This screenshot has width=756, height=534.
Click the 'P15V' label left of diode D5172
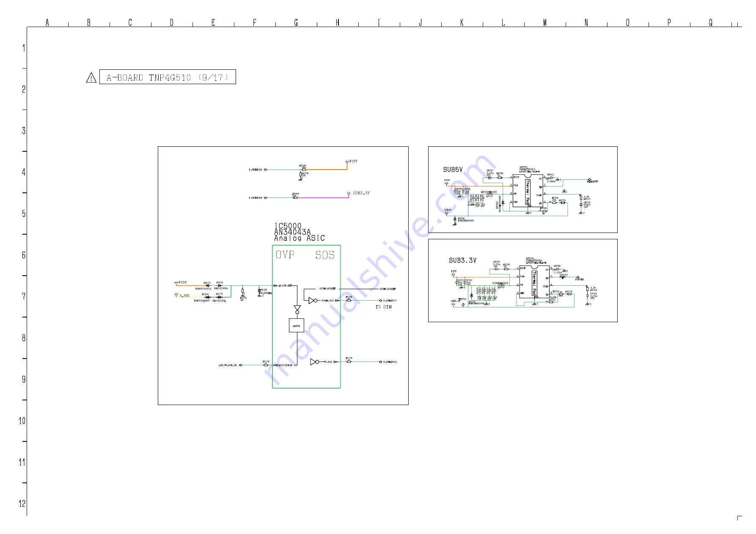point(182,282)
